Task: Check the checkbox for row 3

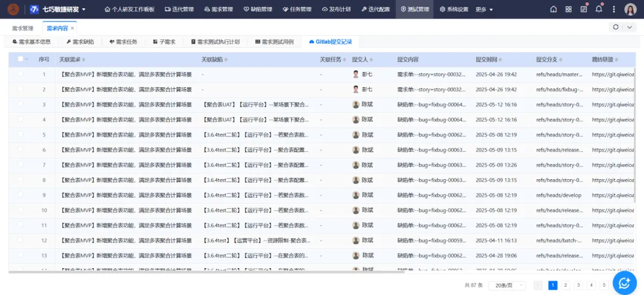Action: [21, 105]
